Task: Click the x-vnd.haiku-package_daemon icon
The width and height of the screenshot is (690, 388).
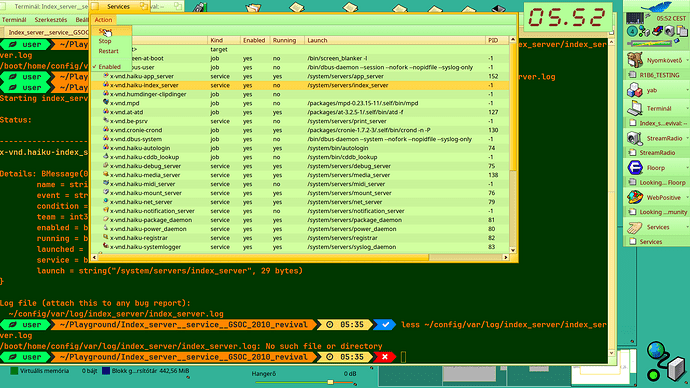Action: [x=106, y=219]
